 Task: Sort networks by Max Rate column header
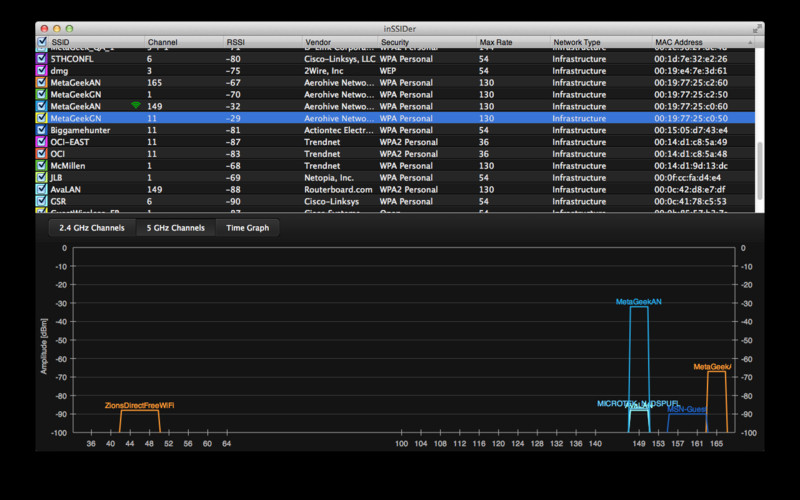[495, 42]
